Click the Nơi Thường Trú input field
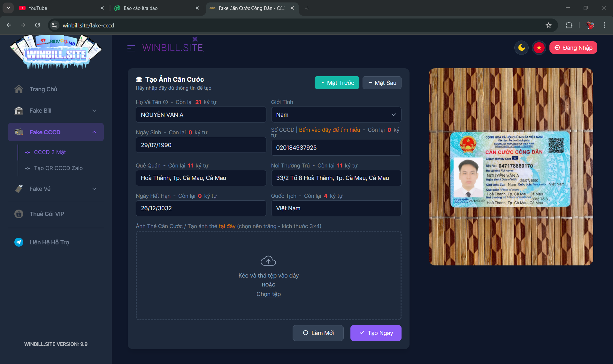This screenshot has width=613, height=364. [336, 178]
